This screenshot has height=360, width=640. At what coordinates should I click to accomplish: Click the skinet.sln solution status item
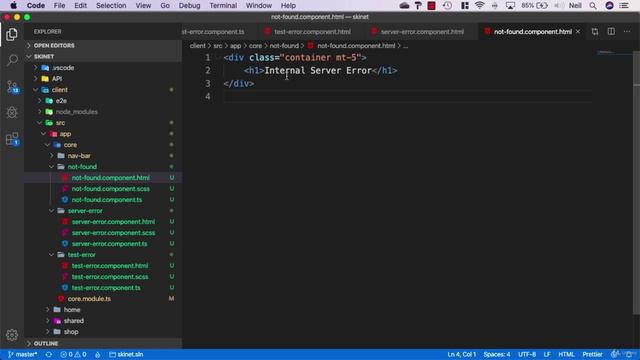point(126,355)
